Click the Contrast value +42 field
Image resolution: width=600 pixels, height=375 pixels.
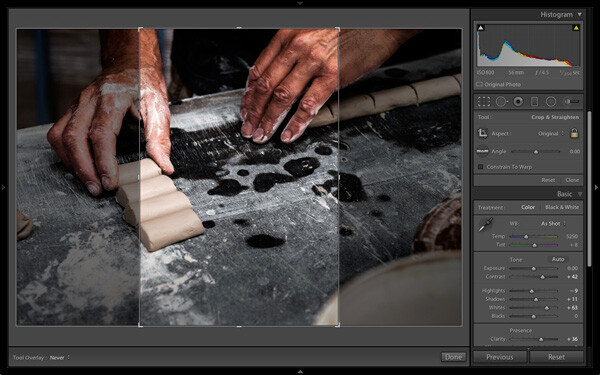pyautogui.click(x=572, y=277)
